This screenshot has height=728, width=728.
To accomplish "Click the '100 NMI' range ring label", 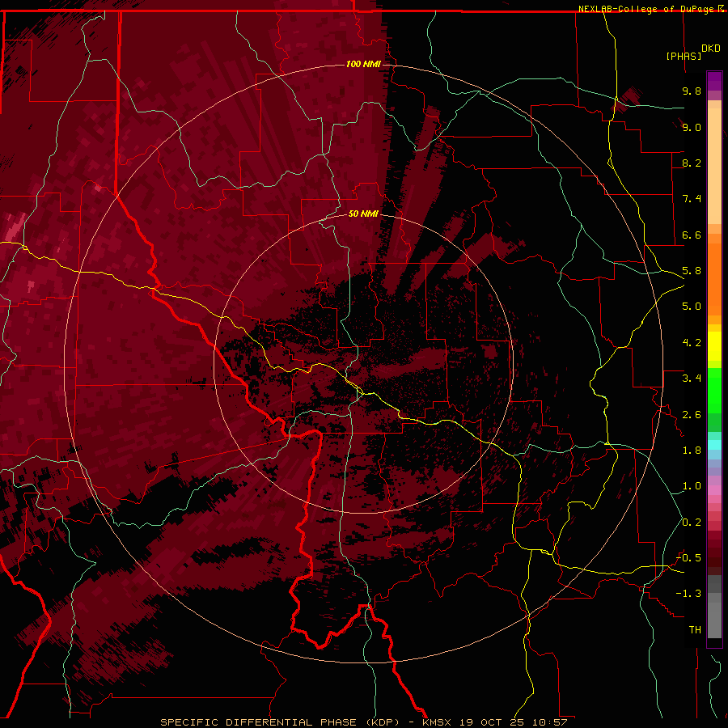I will click(363, 64).
